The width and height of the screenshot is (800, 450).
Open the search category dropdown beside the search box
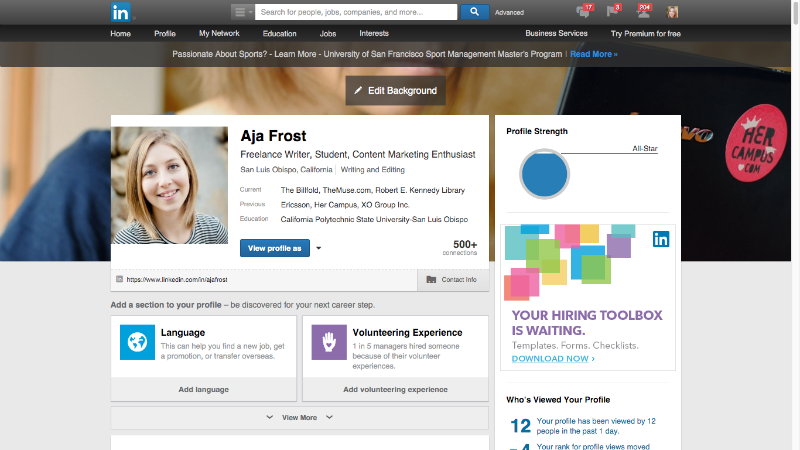242,12
